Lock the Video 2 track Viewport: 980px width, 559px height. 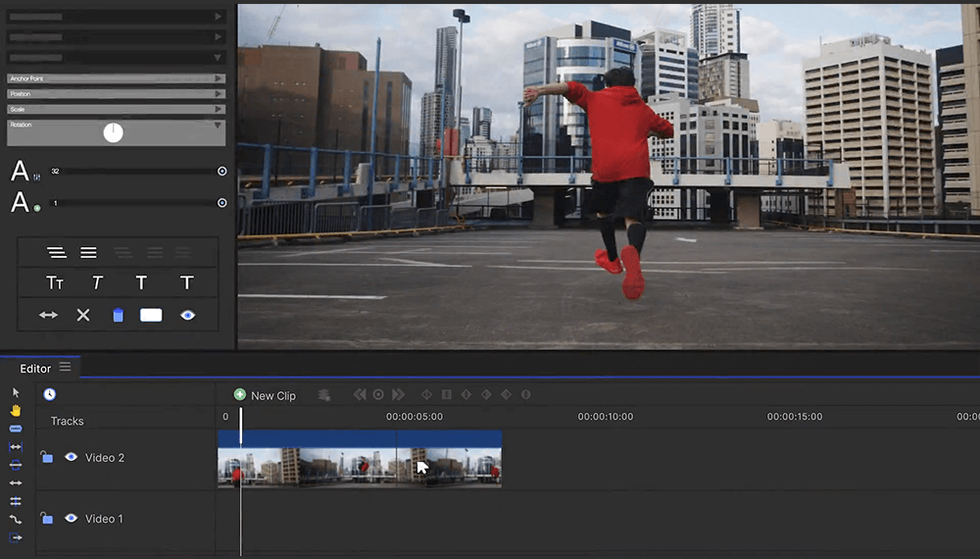click(46, 456)
